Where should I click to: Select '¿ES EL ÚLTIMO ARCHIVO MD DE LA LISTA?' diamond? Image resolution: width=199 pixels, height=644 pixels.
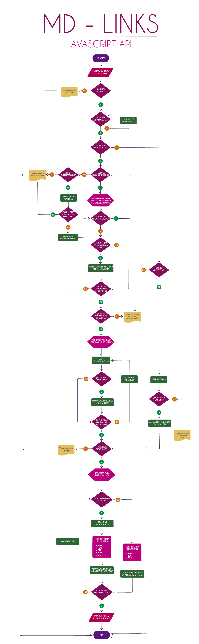101,422
